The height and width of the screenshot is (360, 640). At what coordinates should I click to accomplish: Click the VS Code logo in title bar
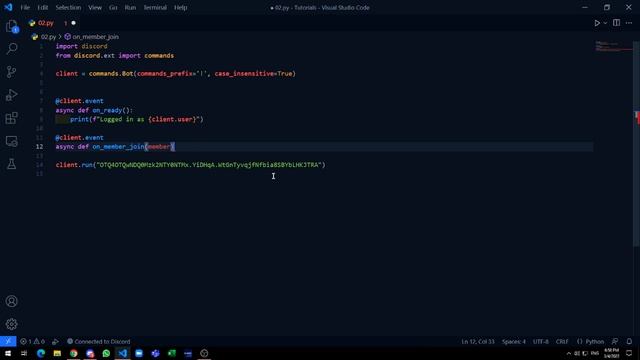point(8,7)
